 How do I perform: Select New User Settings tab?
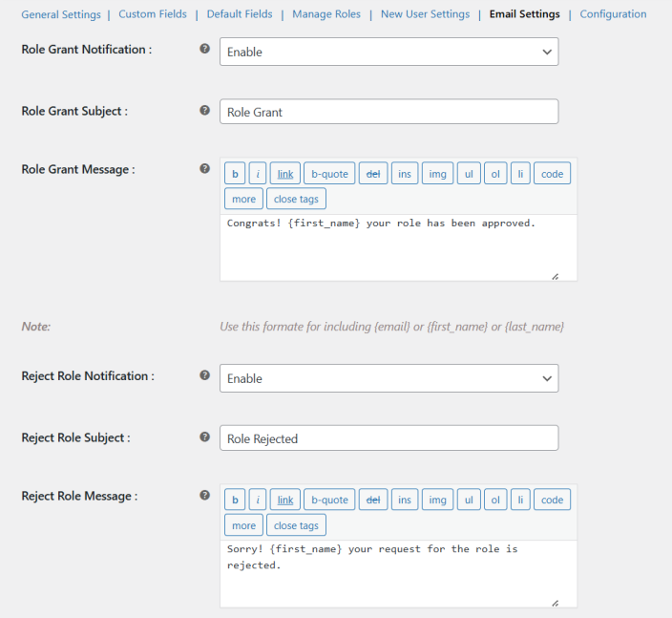(425, 14)
